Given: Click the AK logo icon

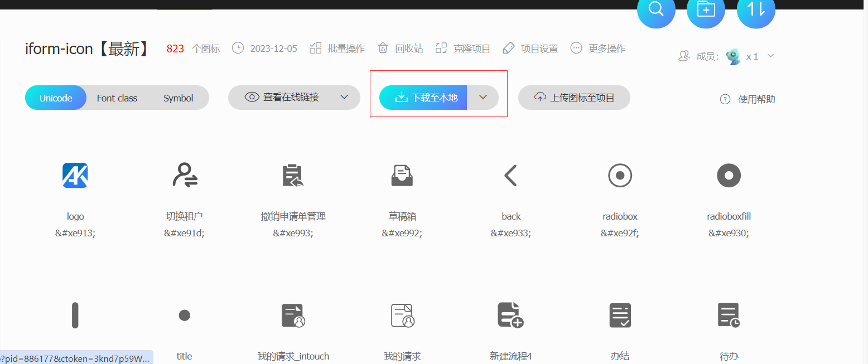Looking at the screenshot, I should click(75, 176).
